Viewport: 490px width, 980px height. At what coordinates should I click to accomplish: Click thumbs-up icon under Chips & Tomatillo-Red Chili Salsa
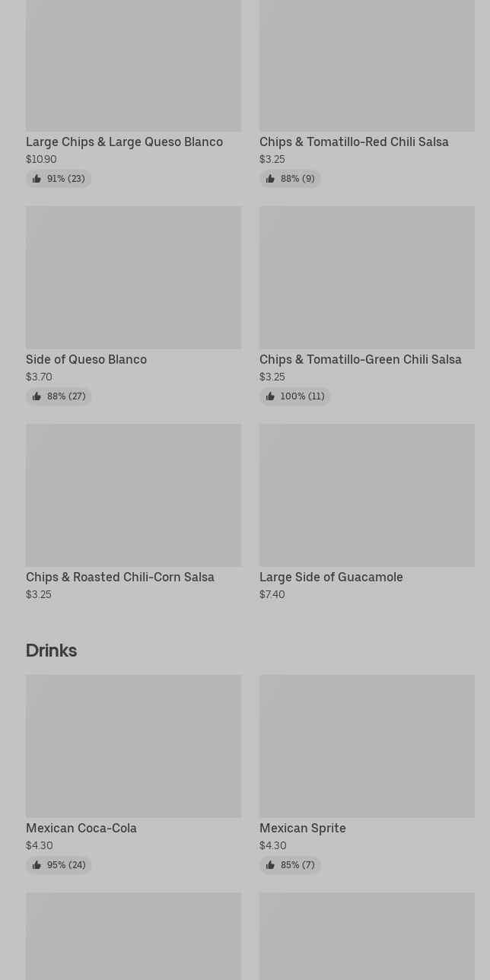(270, 179)
